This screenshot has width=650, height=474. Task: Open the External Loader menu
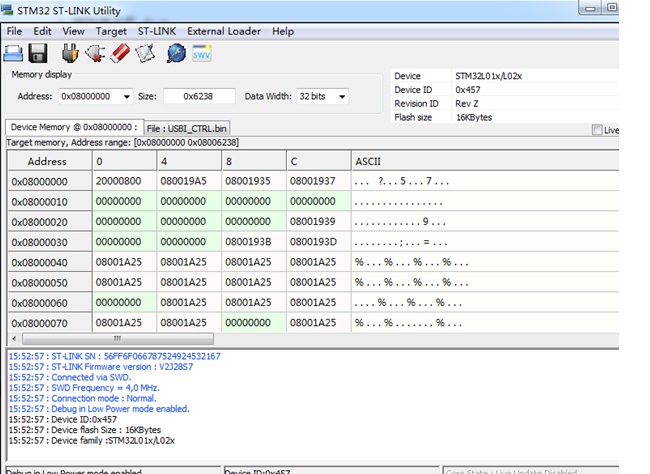[224, 31]
